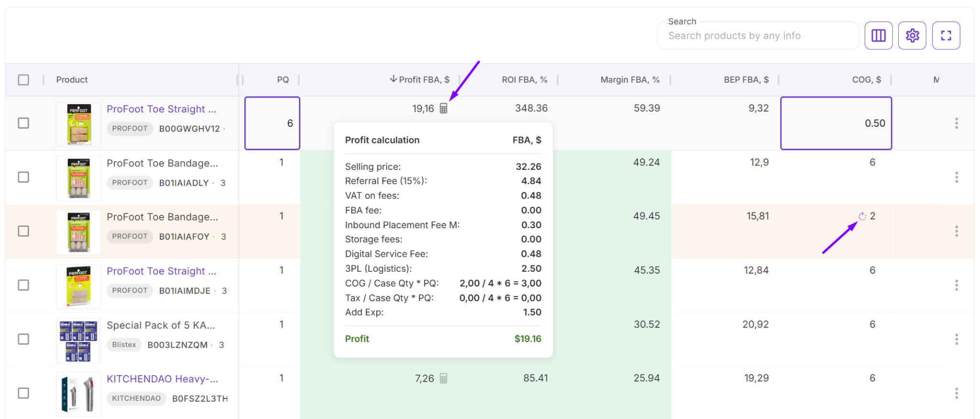The width and height of the screenshot is (980, 419).
Task: Open three-dot menu for KITCHENDAO row
Action: point(956,393)
